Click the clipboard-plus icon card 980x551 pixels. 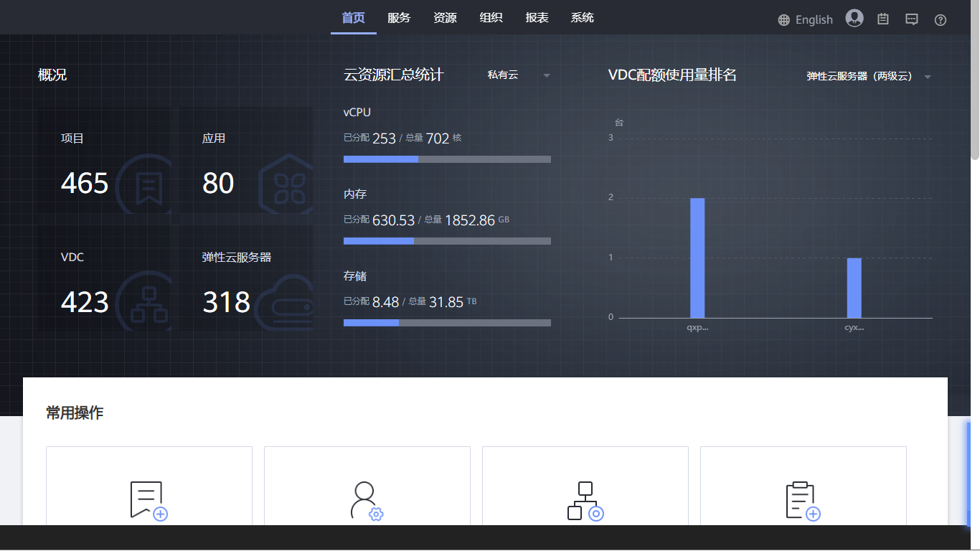coord(803,499)
